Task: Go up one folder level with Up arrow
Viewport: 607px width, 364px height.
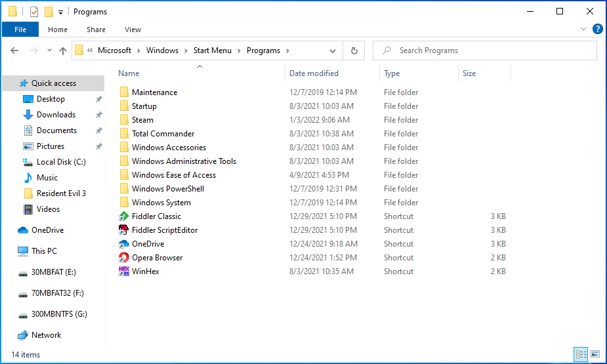Action: (x=63, y=51)
